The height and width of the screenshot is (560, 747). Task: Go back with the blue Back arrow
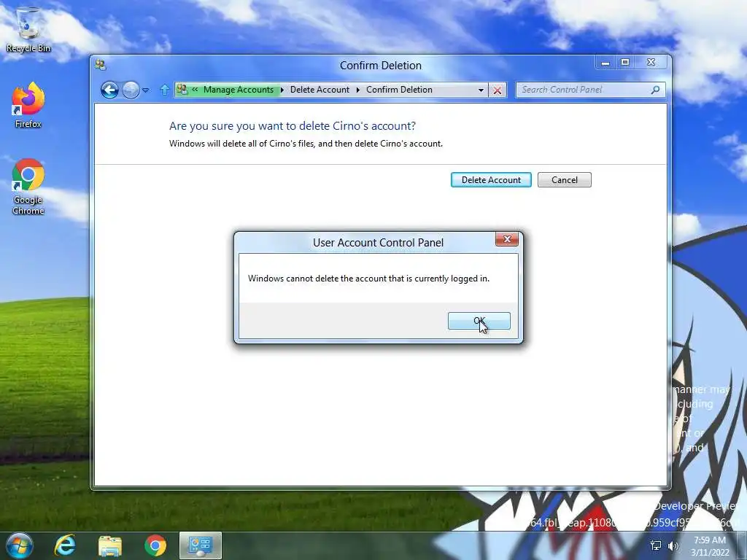point(109,90)
